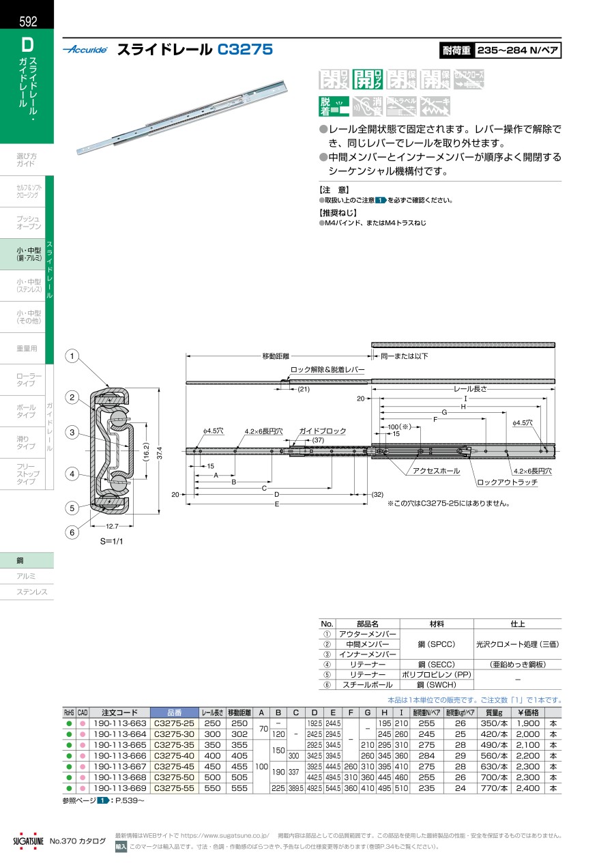Click the 輸入 import mark icon
The height and width of the screenshot is (868, 614).
click(121, 847)
